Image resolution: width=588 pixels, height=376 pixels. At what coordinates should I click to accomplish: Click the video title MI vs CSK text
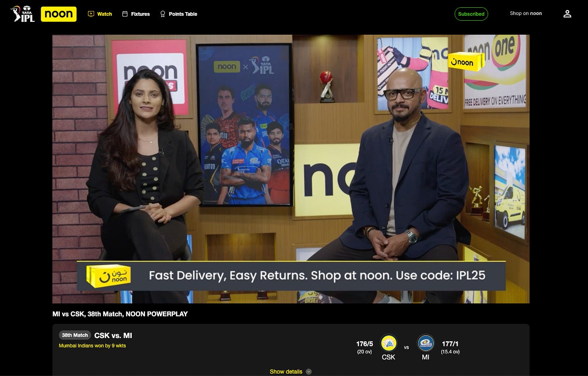120,314
